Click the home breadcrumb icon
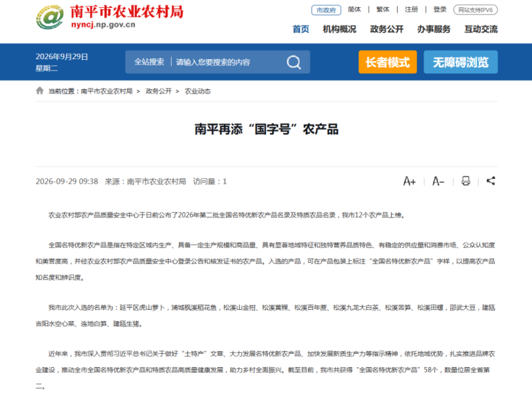Image resolution: width=532 pixels, height=405 pixels. coord(40,90)
